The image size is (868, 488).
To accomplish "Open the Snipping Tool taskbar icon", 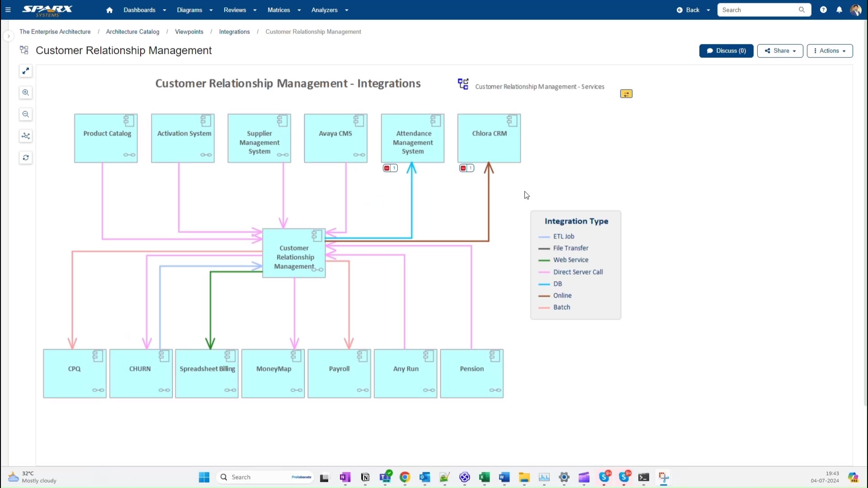I will [x=664, y=477].
